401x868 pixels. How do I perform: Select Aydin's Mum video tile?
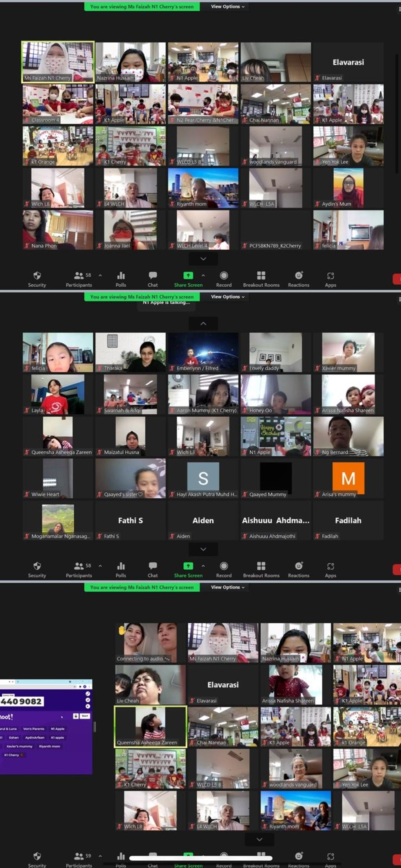click(348, 188)
